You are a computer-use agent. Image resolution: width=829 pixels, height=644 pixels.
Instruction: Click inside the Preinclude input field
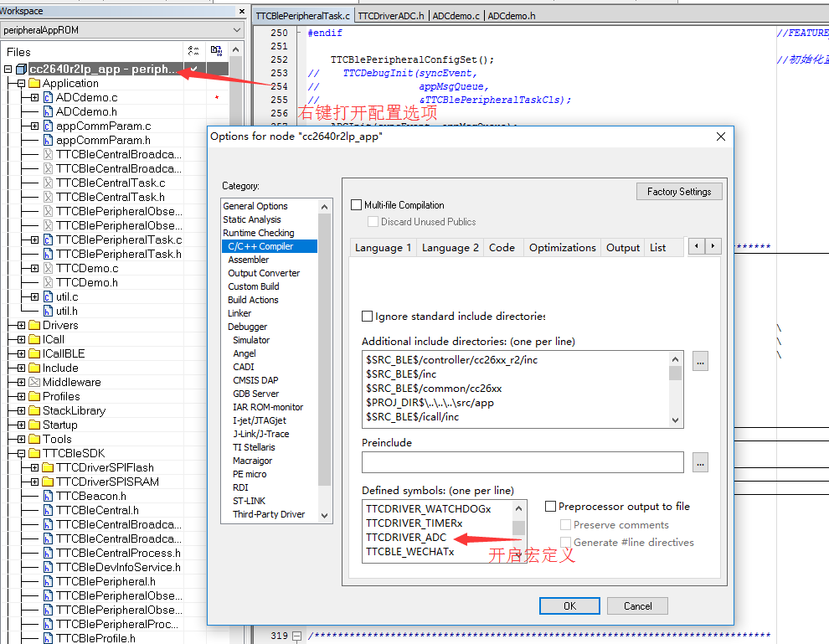(523, 462)
